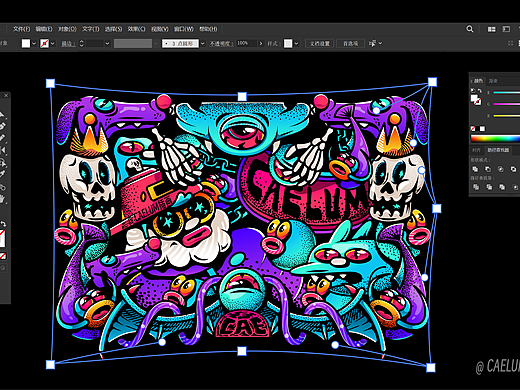This screenshot has width=520, height=390.
Task: Click the select similar objects icon
Action: 372,43
